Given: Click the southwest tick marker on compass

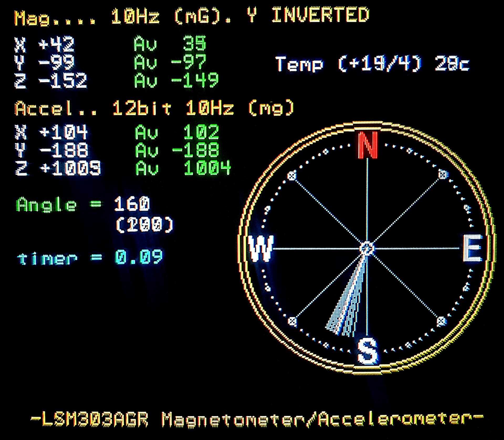Looking at the screenshot, I should point(292,321).
